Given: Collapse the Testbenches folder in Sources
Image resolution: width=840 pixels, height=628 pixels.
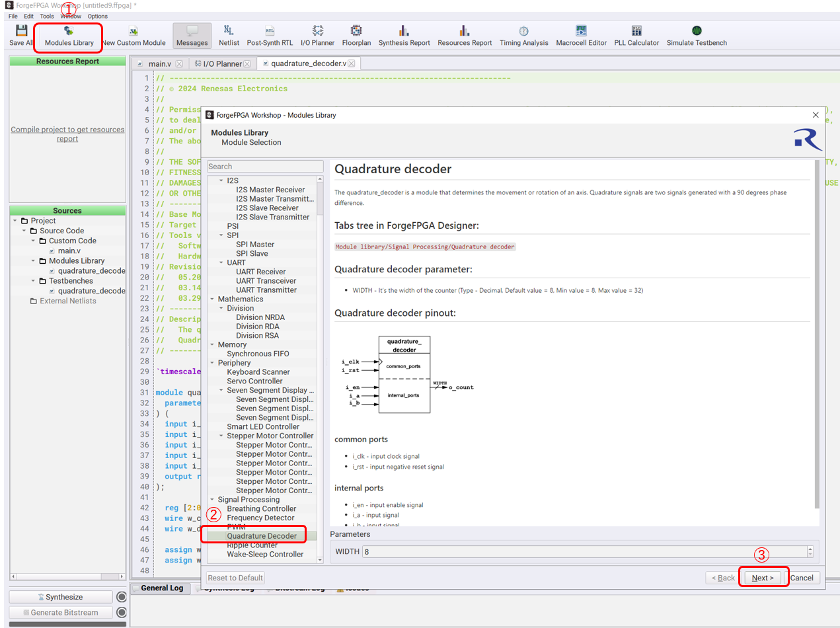Looking at the screenshot, I should [x=34, y=281].
